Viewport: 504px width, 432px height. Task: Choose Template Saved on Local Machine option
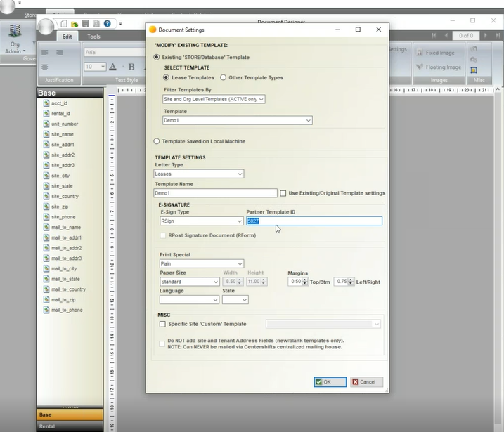(x=157, y=141)
